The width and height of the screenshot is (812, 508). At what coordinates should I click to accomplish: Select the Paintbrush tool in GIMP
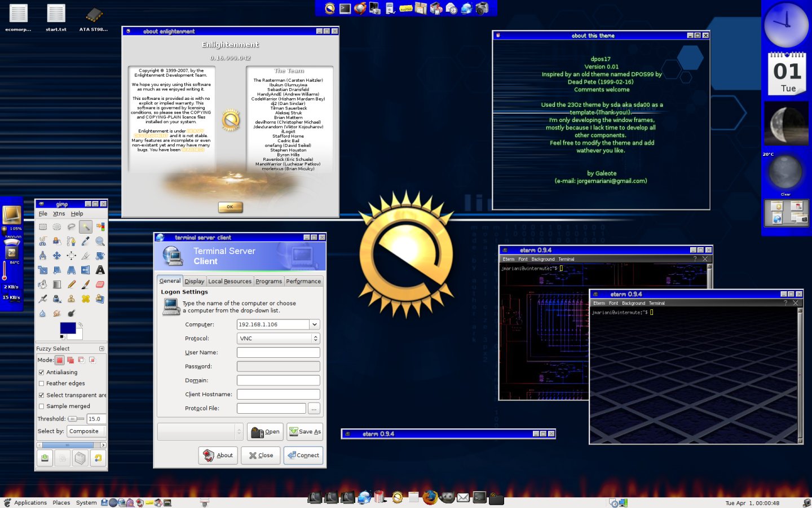86,284
